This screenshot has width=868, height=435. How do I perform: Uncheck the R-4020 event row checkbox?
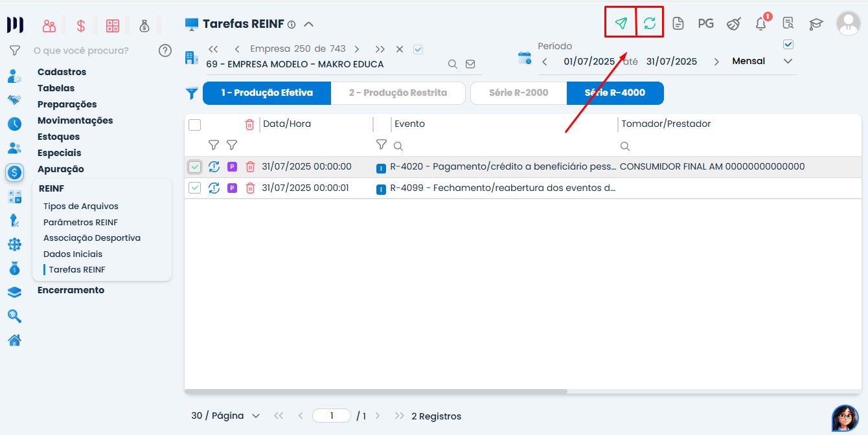tap(195, 167)
